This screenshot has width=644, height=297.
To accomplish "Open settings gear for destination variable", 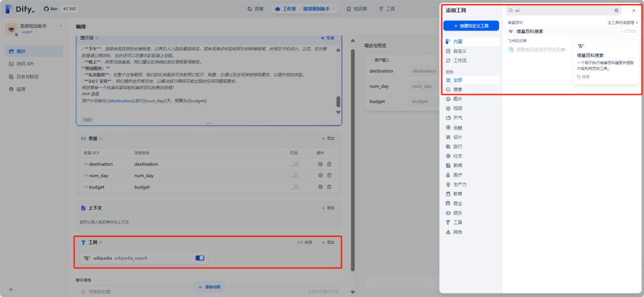I will [x=320, y=165].
